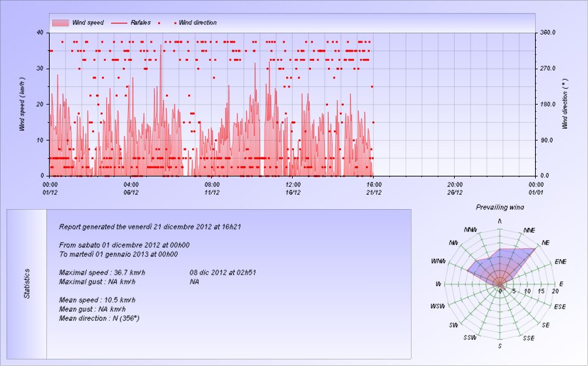
Task: Click the ESE label on wind rose
Action: coord(560,307)
